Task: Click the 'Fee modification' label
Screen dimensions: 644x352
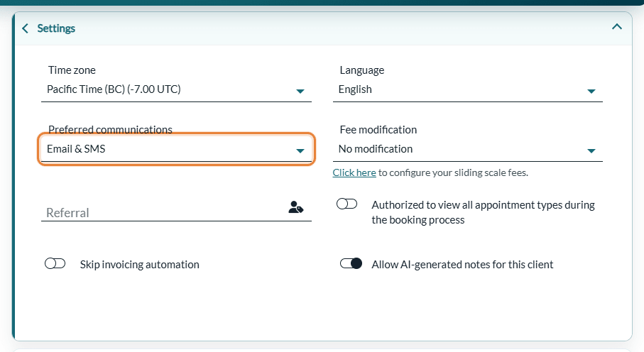Action: [378, 130]
